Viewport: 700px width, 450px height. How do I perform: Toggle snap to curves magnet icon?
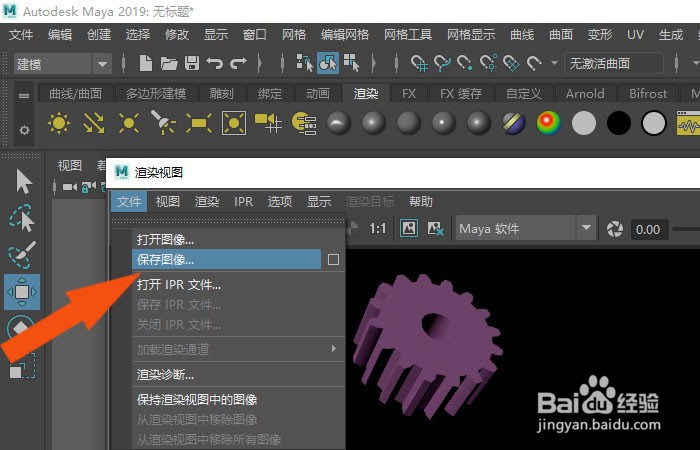click(x=442, y=63)
